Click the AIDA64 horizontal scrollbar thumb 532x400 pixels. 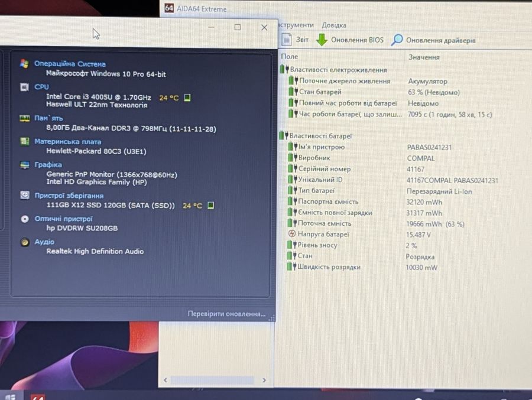click(212, 381)
